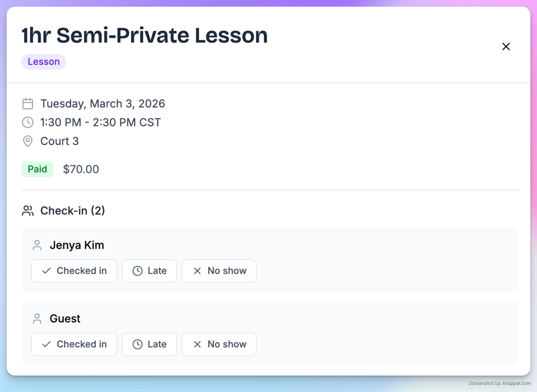Close the lesson details dialog
The height and width of the screenshot is (392, 537).
(x=506, y=47)
